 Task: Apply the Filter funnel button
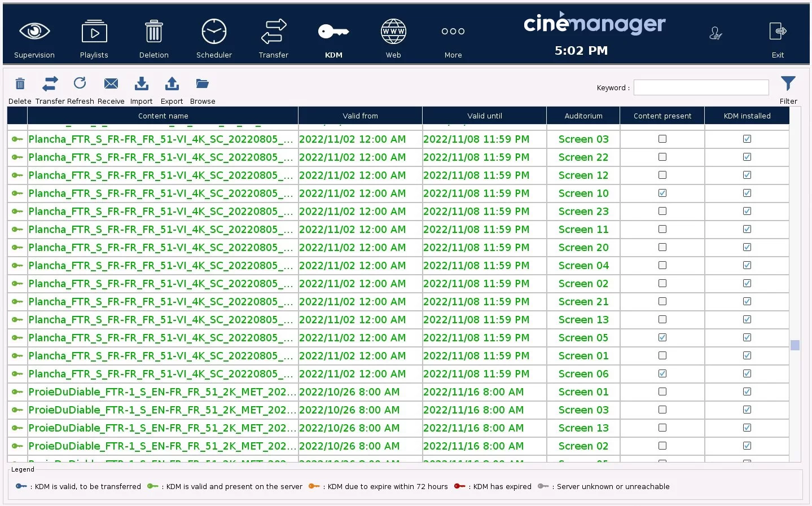point(788,85)
